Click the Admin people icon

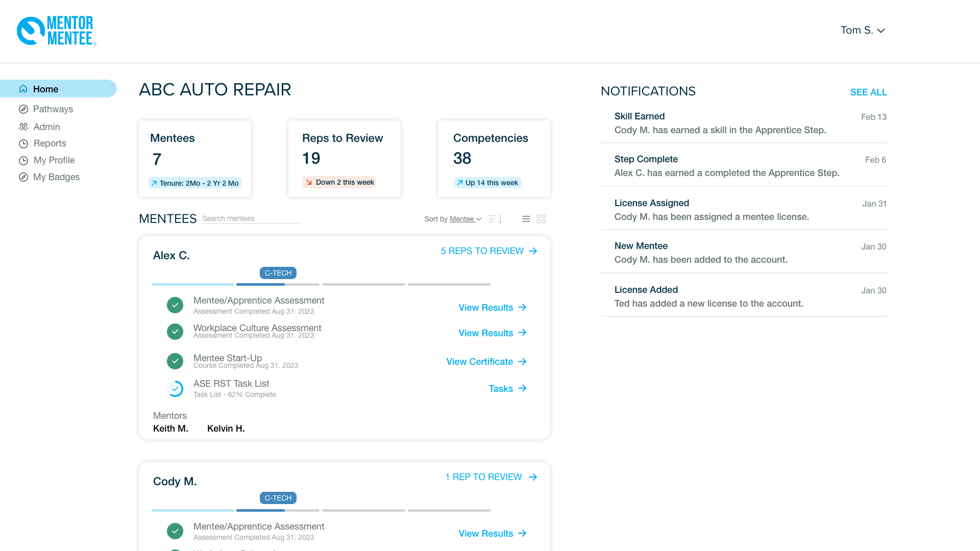point(23,127)
